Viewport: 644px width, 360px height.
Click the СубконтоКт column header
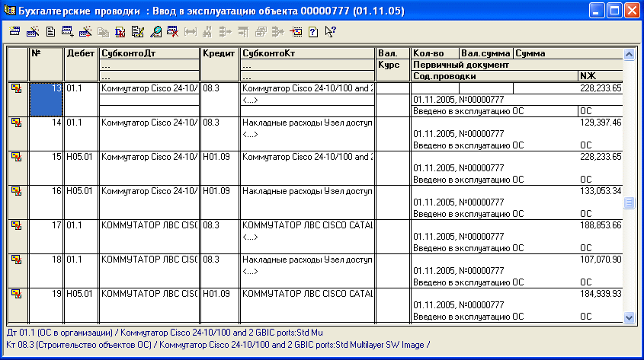tap(308, 54)
